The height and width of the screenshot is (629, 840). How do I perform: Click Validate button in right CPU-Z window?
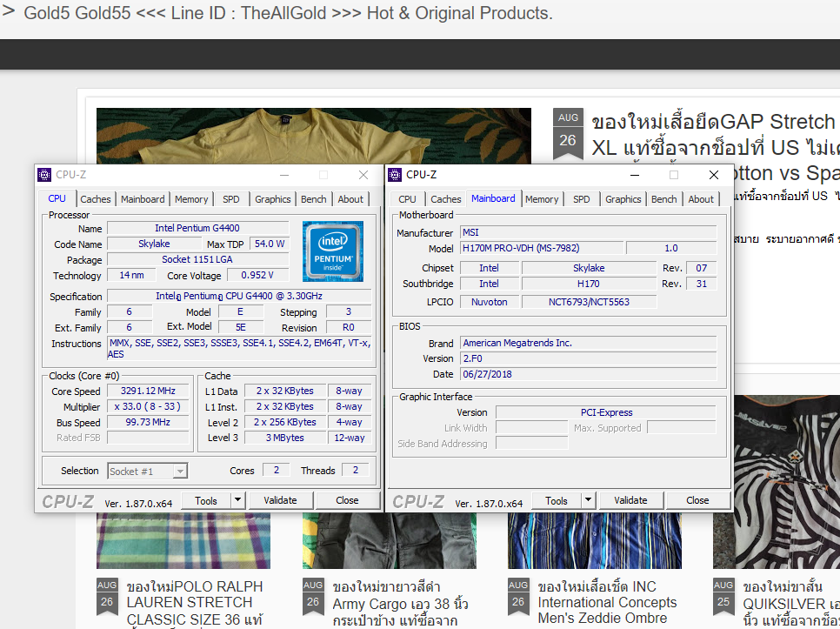pyautogui.click(x=630, y=500)
